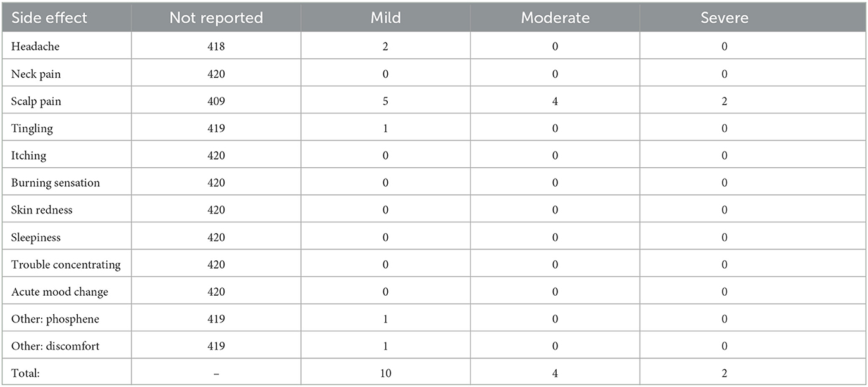
Task: Click the "Tingling" row label
Action: coord(32,129)
